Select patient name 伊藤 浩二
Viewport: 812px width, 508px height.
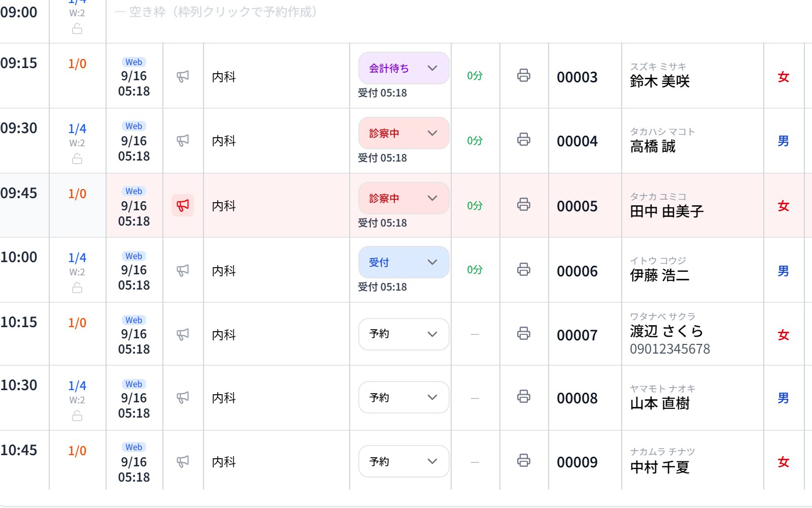660,275
